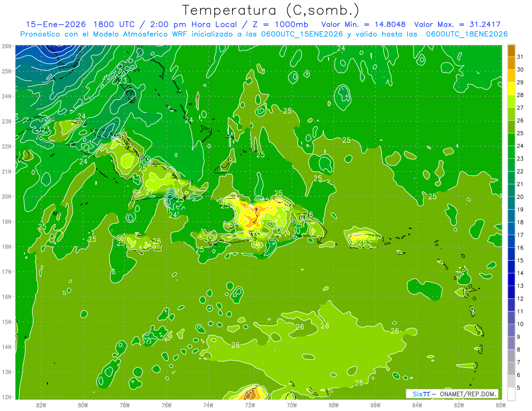Click longitude axis label 62W
532x411 pixels.
tap(459, 405)
